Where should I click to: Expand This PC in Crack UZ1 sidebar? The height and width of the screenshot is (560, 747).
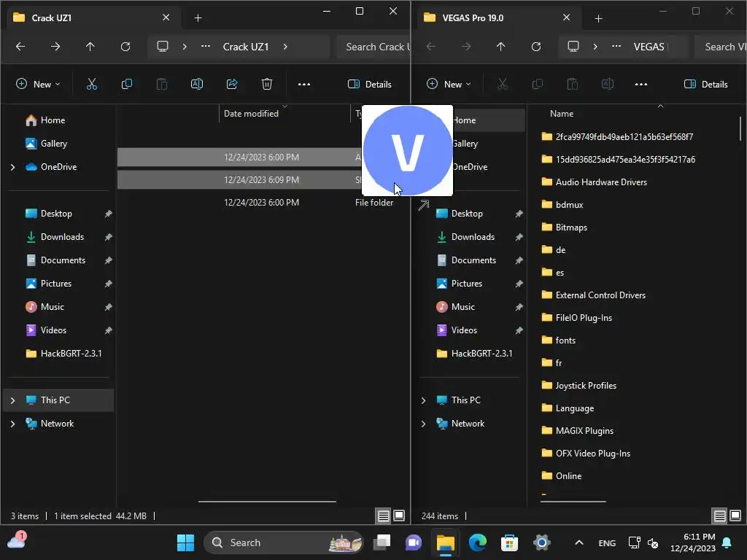[x=13, y=400]
